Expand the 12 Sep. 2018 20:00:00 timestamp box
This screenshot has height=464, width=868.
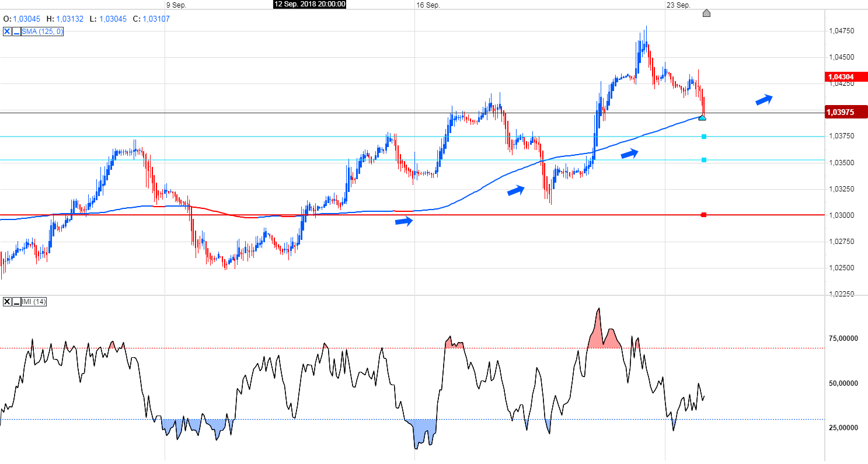coord(310,5)
